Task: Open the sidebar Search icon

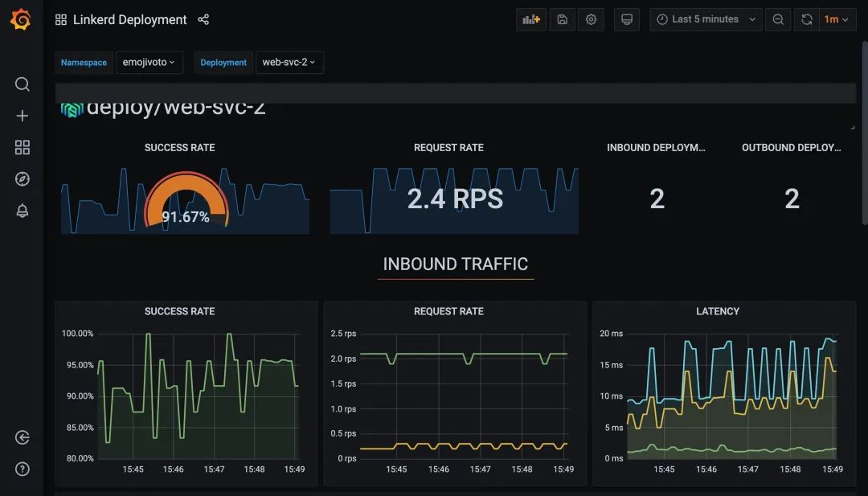Action: [x=23, y=84]
